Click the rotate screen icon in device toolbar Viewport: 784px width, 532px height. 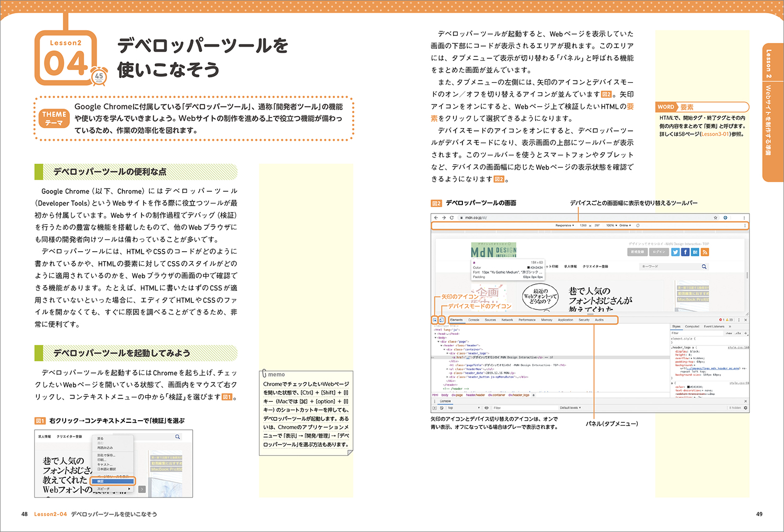pyautogui.click(x=638, y=226)
